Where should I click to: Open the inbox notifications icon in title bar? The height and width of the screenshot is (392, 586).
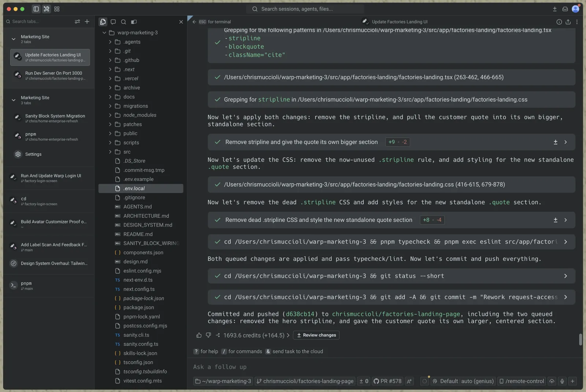pyautogui.click(x=565, y=9)
